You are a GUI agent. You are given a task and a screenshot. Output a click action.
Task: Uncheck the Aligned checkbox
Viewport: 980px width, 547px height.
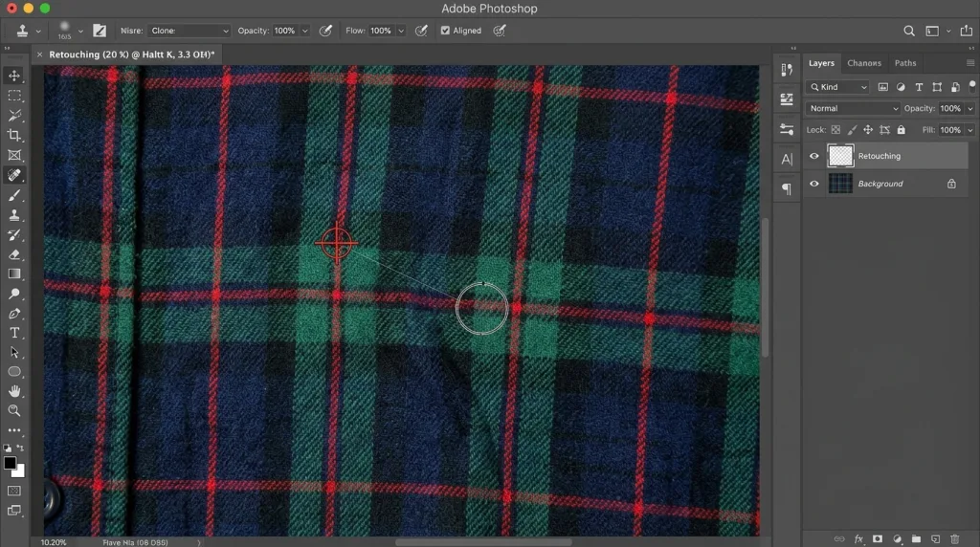[x=445, y=31]
